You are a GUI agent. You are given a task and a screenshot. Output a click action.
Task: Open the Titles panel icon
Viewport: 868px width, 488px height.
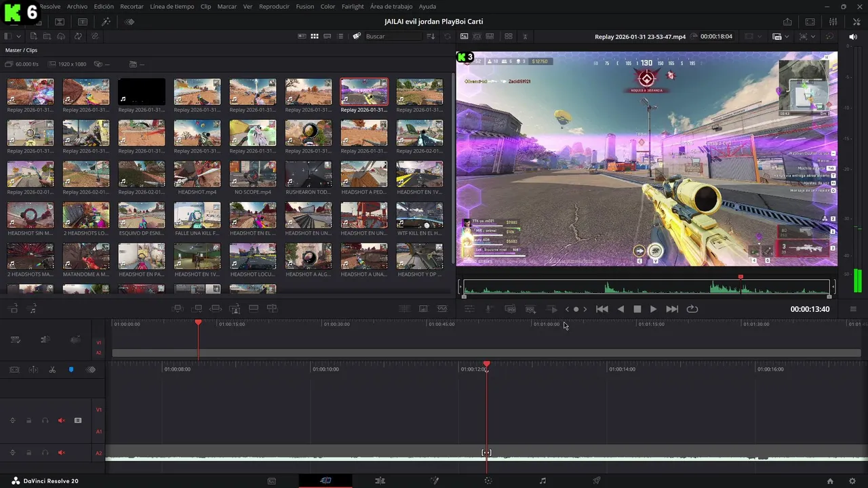pyautogui.click(x=83, y=22)
